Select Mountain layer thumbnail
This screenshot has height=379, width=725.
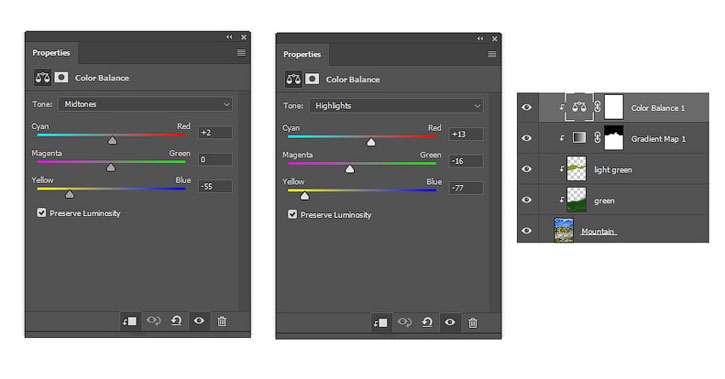(564, 230)
